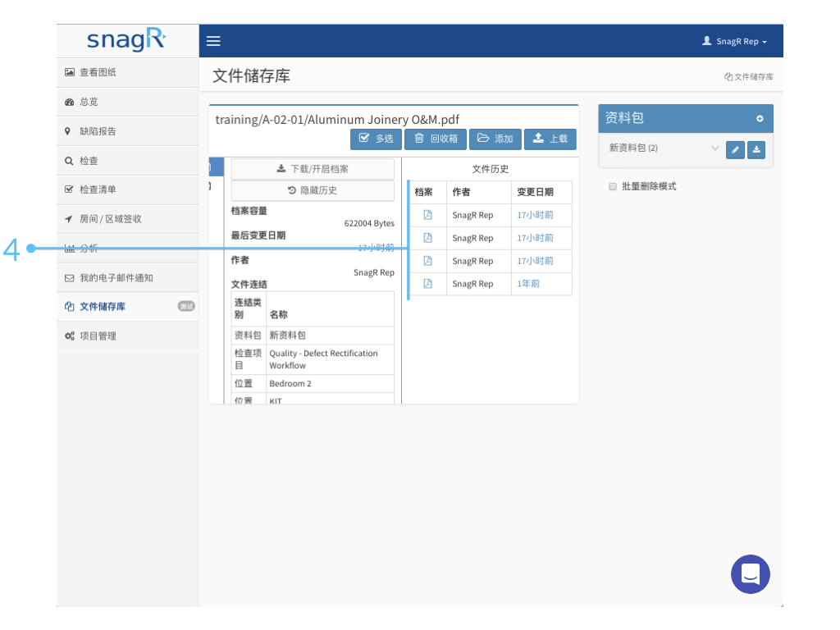Click the 新资料包 link row in 文件连结
Screen dimensions: 840x630
313,336
